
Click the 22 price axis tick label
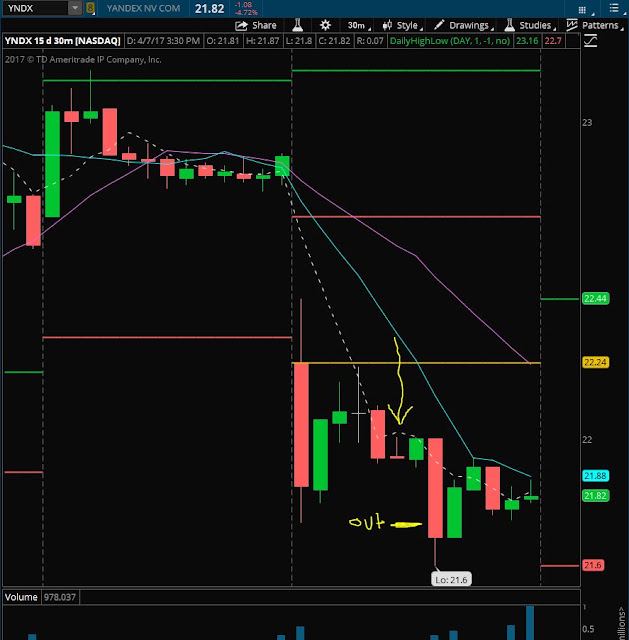[587, 440]
